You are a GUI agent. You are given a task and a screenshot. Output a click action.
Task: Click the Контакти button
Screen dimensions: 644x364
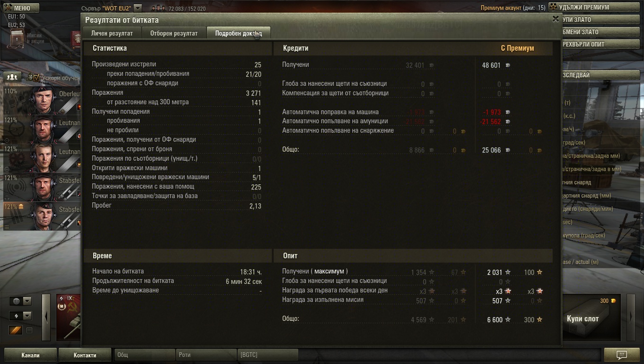(85, 355)
